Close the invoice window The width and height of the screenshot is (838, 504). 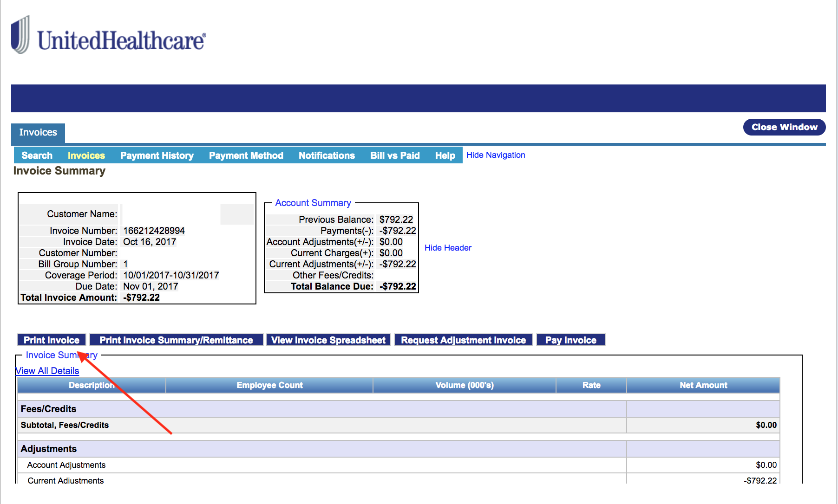point(784,127)
